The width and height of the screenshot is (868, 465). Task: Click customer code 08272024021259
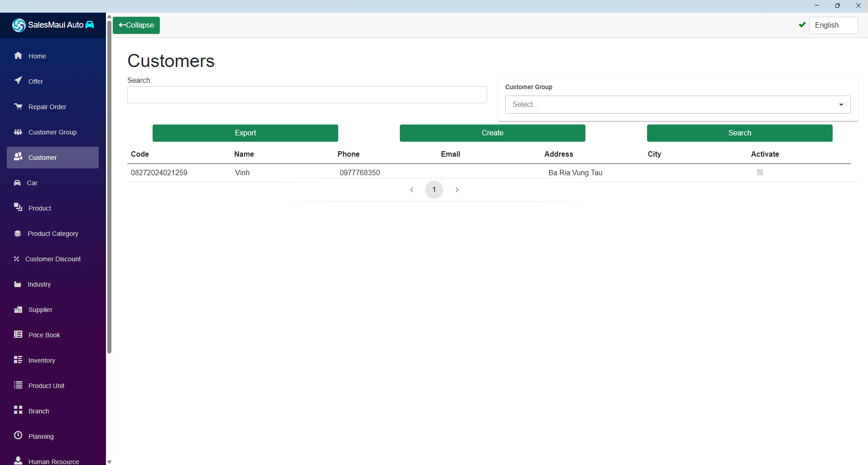pyautogui.click(x=159, y=173)
